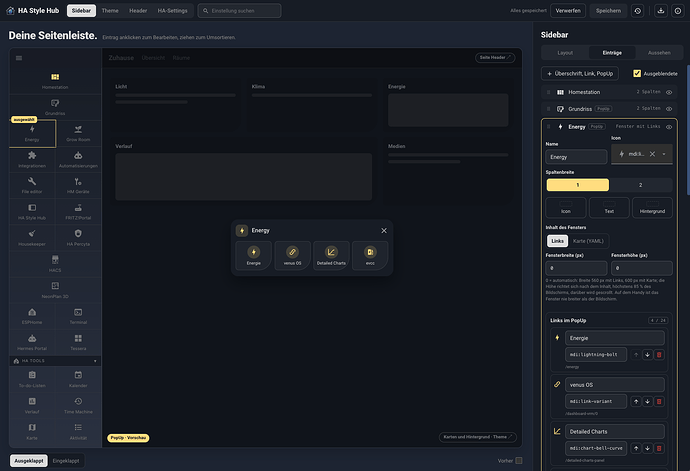Click the Name field containing Energy
Image resolution: width=690 pixels, height=471 pixels.
coord(576,157)
